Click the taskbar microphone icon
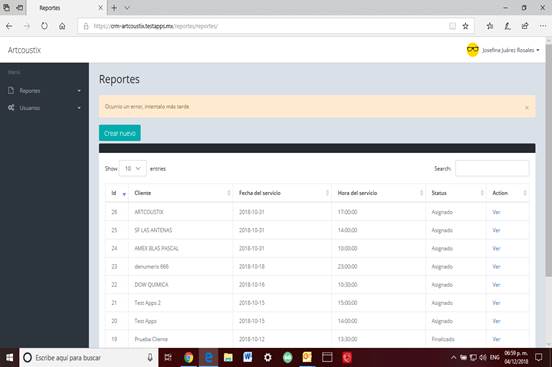This screenshot has height=367, width=552. coord(150,357)
